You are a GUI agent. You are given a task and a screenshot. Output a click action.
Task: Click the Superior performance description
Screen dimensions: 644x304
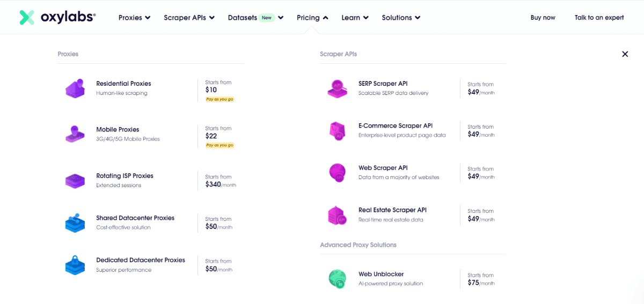(x=124, y=270)
